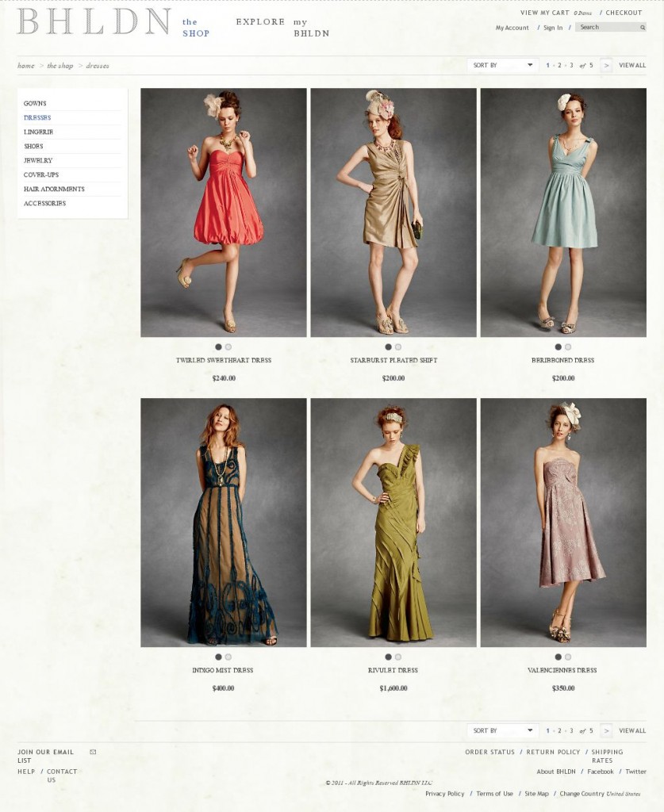Go to page 3 in top pagination

(571, 65)
